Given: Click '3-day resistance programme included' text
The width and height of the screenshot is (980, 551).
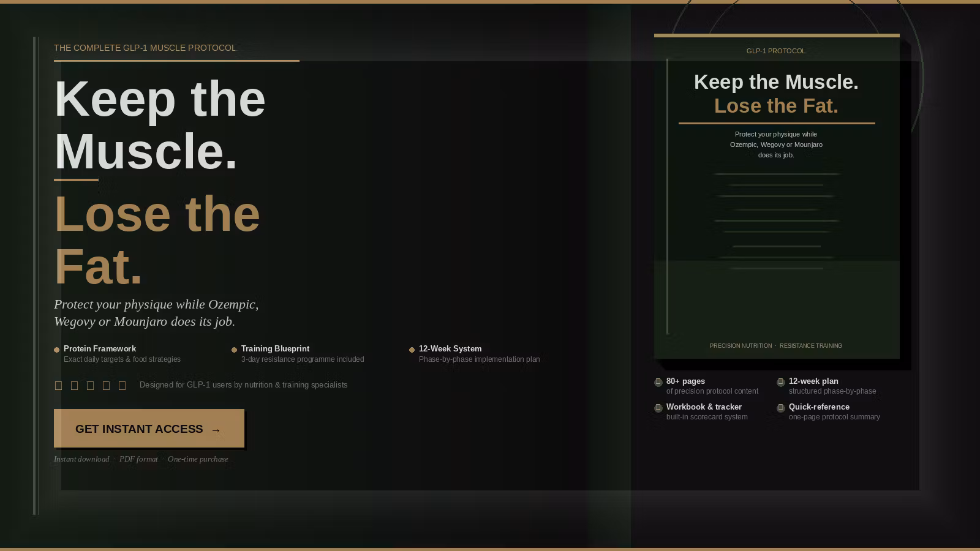Looking at the screenshot, I should pyautogui.click(x=303, y=359).
